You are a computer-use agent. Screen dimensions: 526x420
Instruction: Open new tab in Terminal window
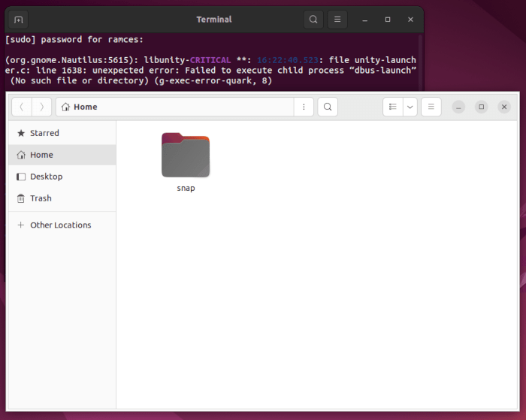pyautogui.click(x=19, y=20)
